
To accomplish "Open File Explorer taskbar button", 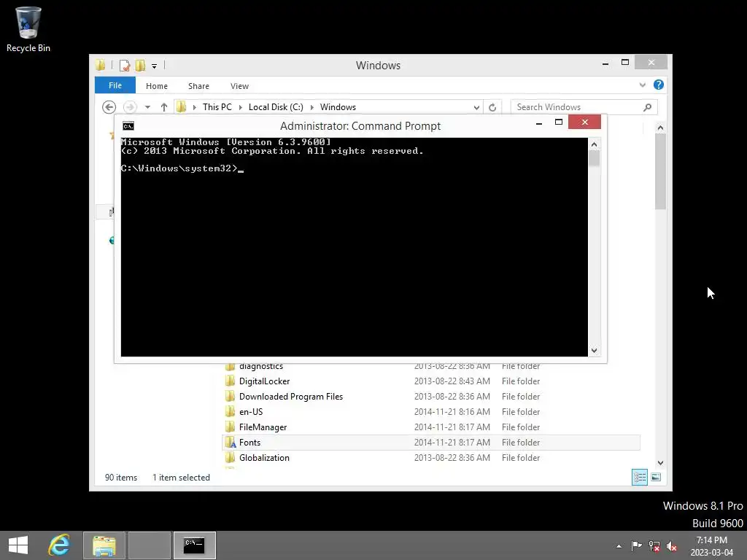I will pos(104,545).
